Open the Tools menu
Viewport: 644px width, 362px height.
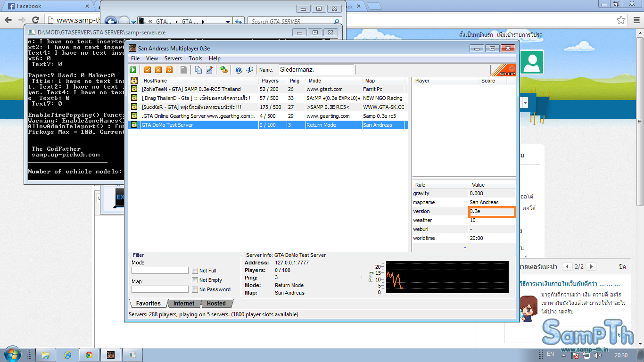[x=195, y=58]
